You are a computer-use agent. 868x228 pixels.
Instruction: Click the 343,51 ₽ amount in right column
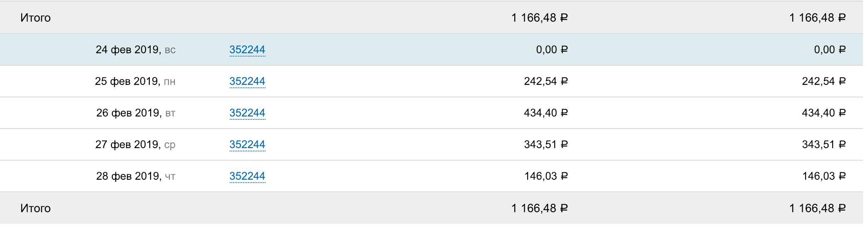[824, 145]
